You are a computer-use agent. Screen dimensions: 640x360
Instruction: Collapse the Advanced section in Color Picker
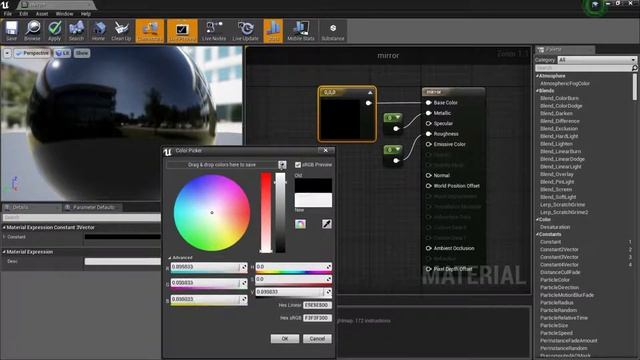click(169, 258)
